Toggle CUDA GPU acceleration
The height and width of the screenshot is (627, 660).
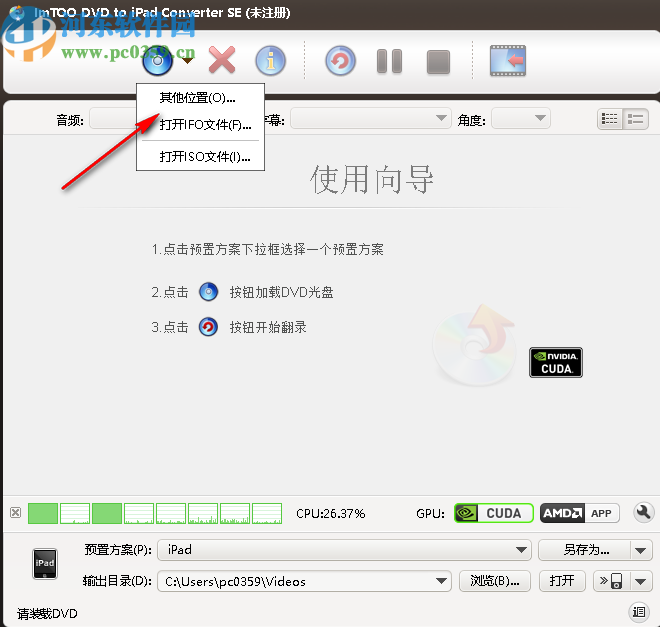(x=494, y=513)
